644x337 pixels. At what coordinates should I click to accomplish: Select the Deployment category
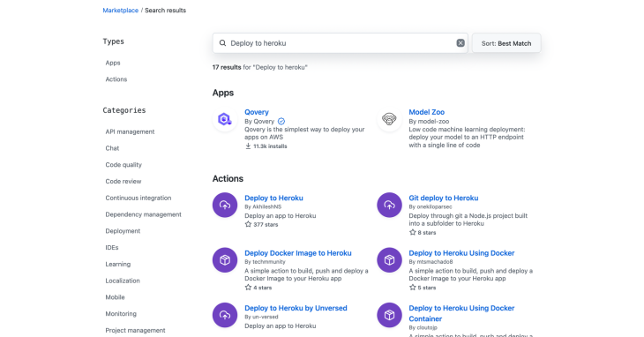pos(123,231)
